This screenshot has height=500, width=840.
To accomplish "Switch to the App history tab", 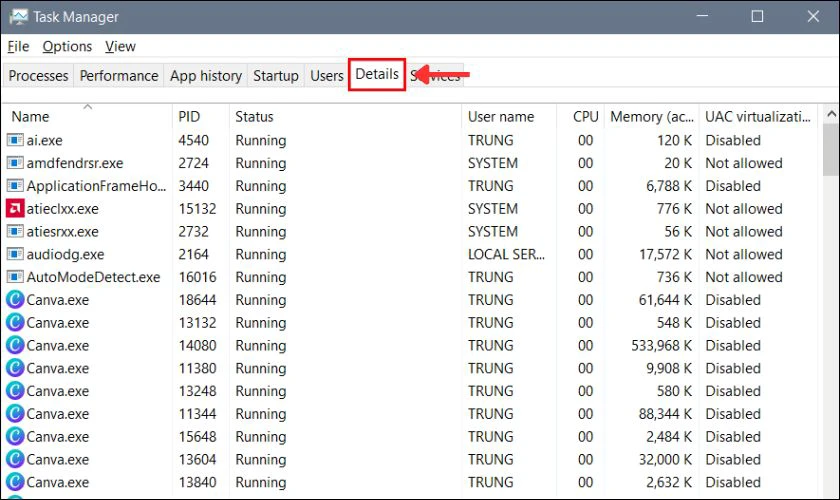I will 206,76.
